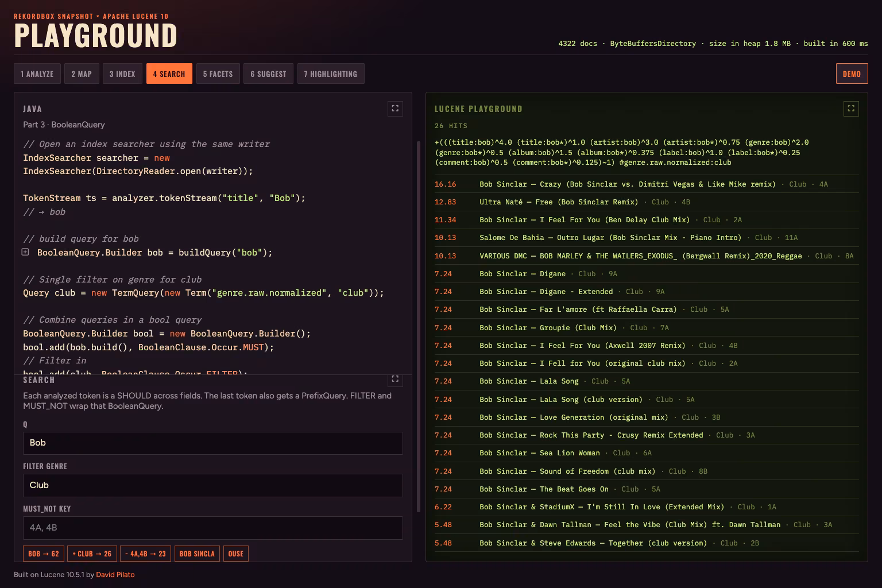Click the Must_Not Key input field
The image size is (882, 588).
(213, 528)
